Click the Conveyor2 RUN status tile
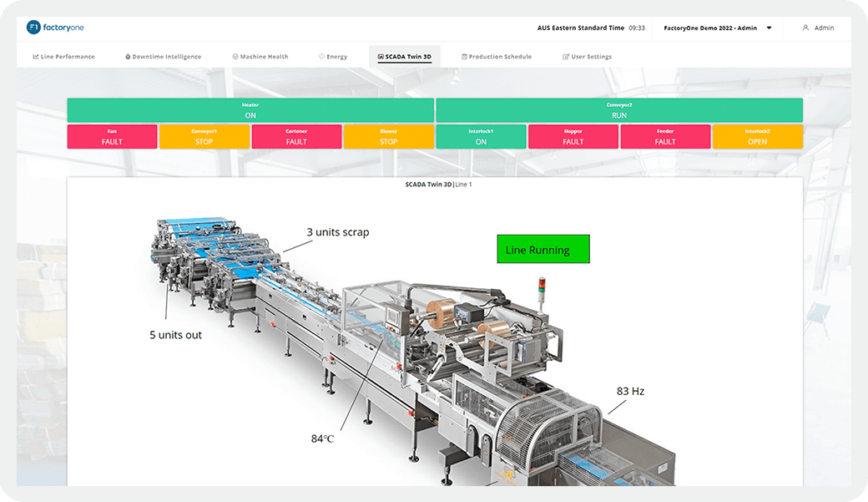The height and width of the screenshot is (502, 868). (619, 110)
